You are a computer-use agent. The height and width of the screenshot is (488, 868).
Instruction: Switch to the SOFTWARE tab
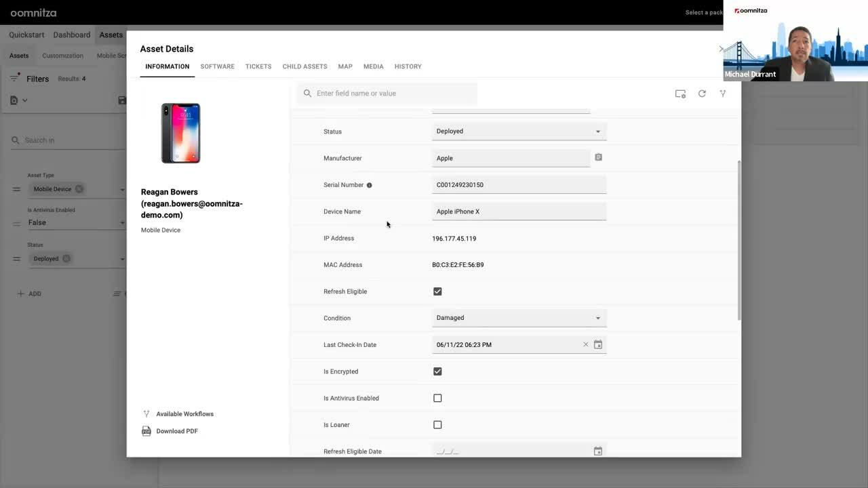tap(217, 66)
